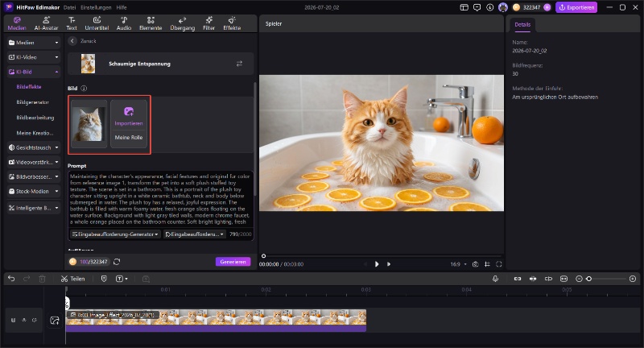Click the Exportieren button
644x348 pixels.
pos(576,7)
